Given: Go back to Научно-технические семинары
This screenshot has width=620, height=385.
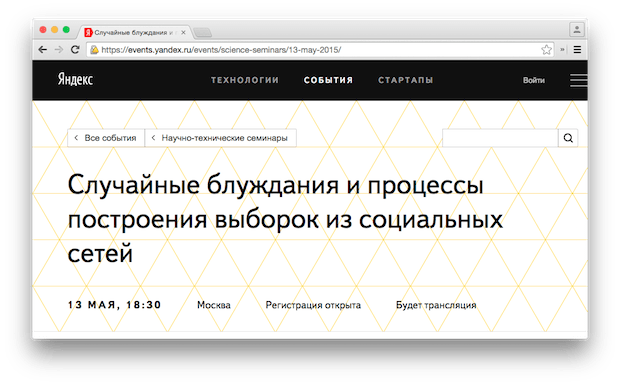Looking at the screenshot, I should click(x=221, y=138).
